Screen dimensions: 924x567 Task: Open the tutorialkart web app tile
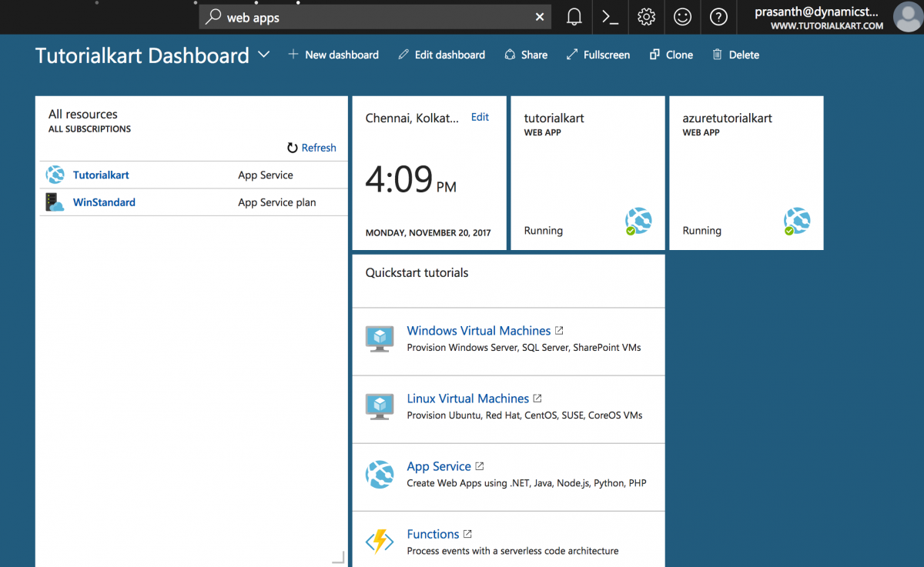click(x=588, y=173)
